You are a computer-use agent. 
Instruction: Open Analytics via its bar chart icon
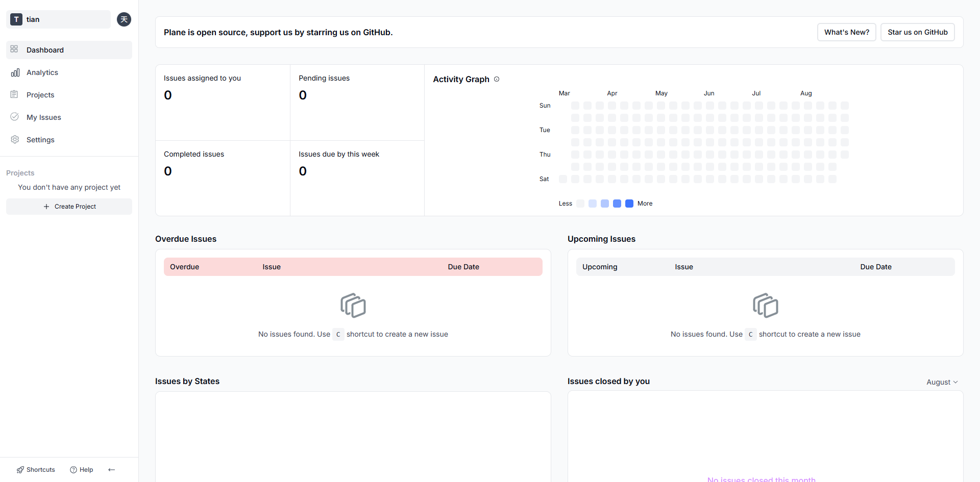[15, 72]
